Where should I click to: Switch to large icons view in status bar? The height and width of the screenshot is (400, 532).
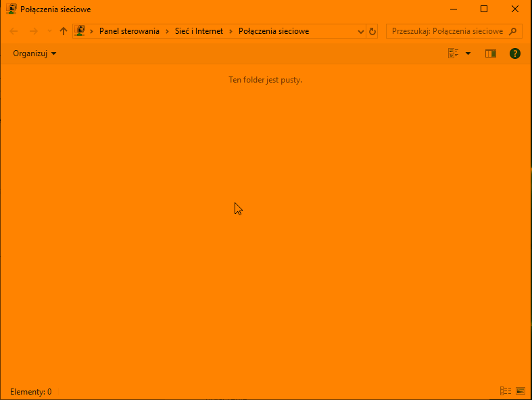[x=520, y=391]
